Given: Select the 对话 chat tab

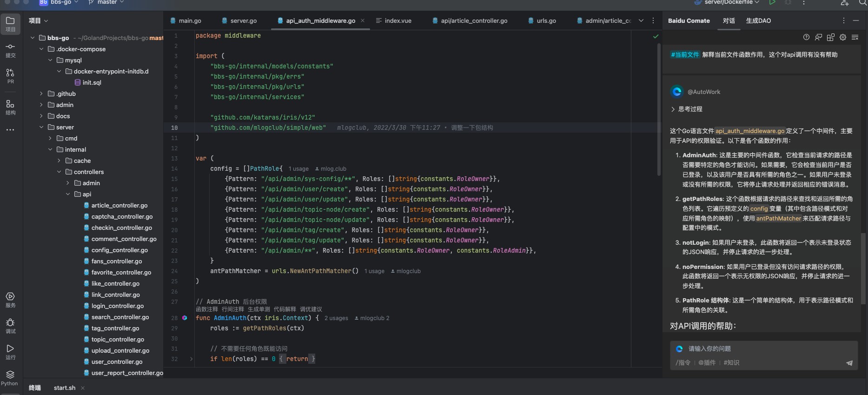Looking at the screenshot, I should click(x=729, y=20).
